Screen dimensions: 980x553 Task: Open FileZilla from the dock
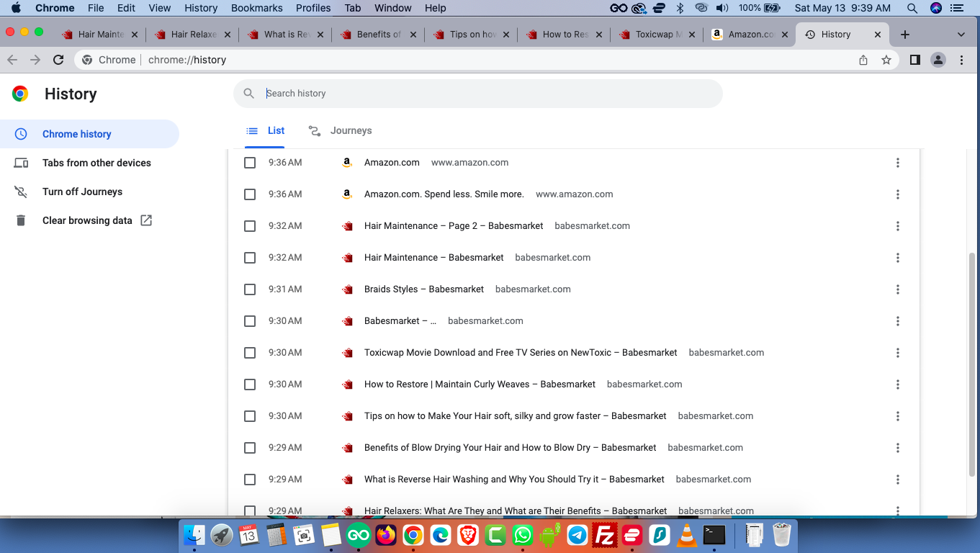(605, 536)
